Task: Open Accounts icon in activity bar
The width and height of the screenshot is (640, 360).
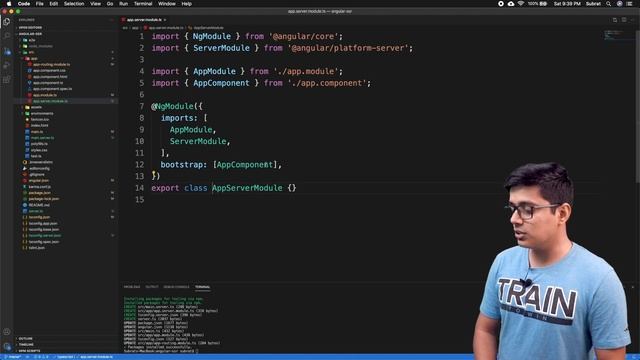Action: tap(7, 332)
